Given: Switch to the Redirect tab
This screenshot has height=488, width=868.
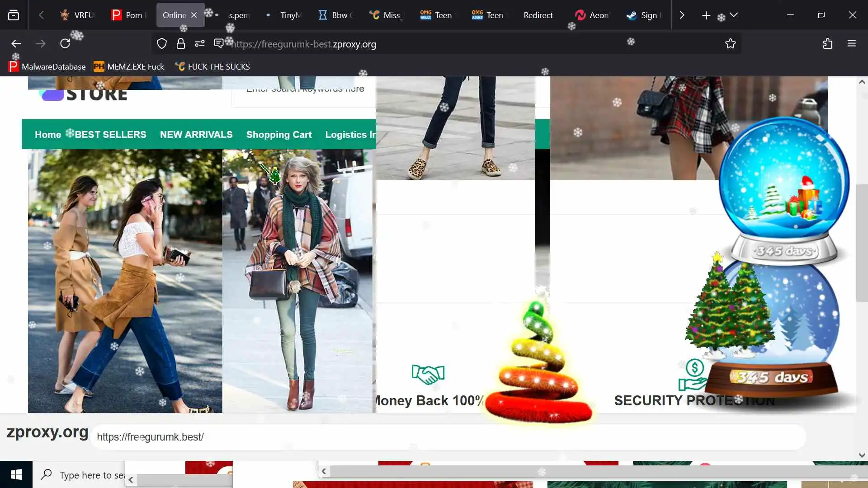Looking at the screenshot, I should pyautogui.click(x=538, y=15).
